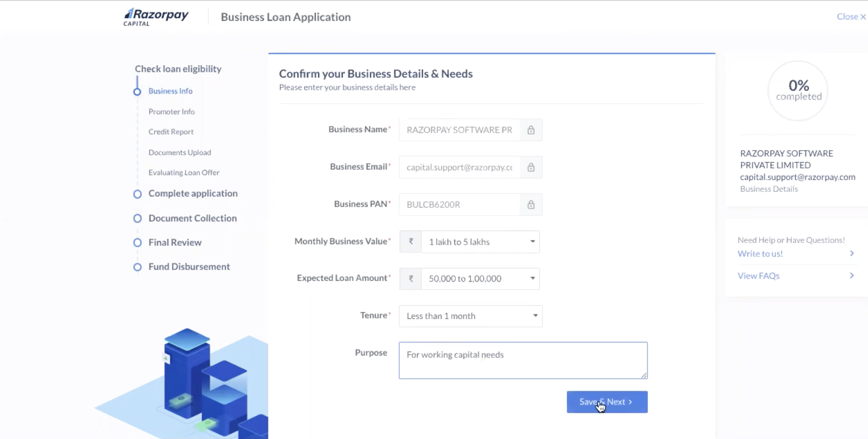
Task: Focus the Purpose text area
Action: pos(523,360)
